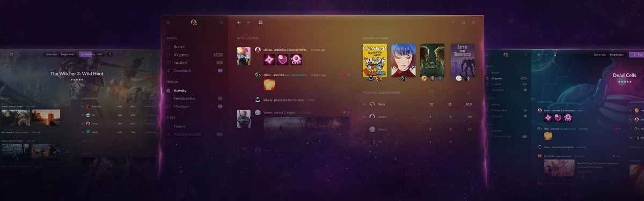Click Shika's orange achievement in Dead Cells window

tap(548, 136)
